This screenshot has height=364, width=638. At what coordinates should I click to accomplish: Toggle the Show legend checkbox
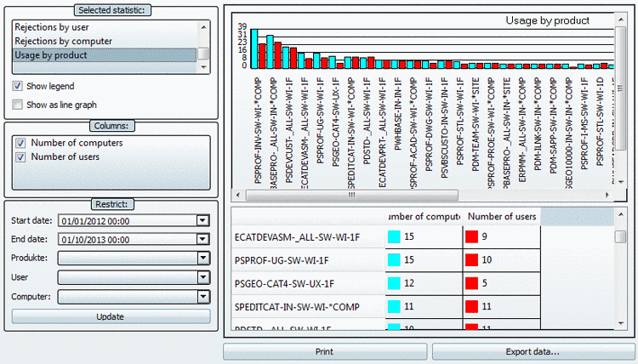(18, 86)
